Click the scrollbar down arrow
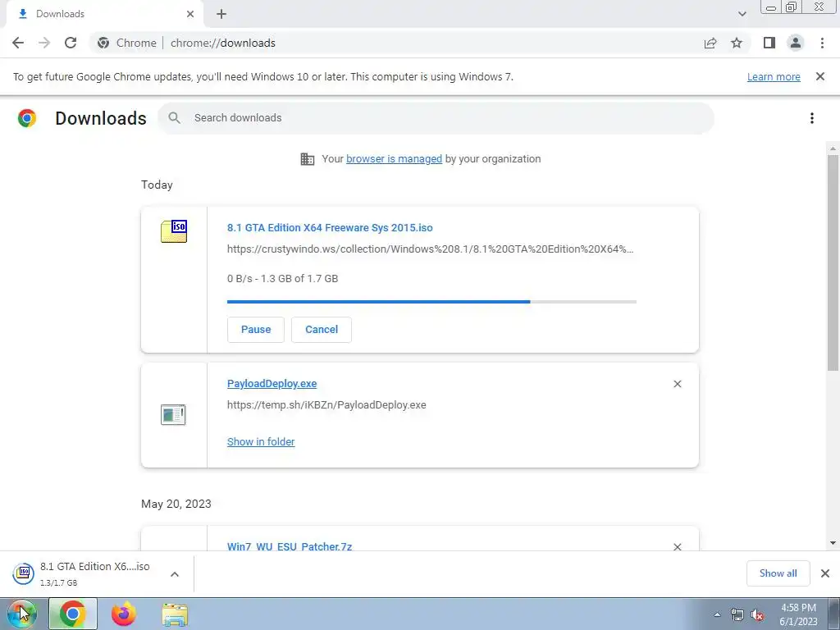Image resolution: width=840 pixels, height=630 pixels. point(833,543)
